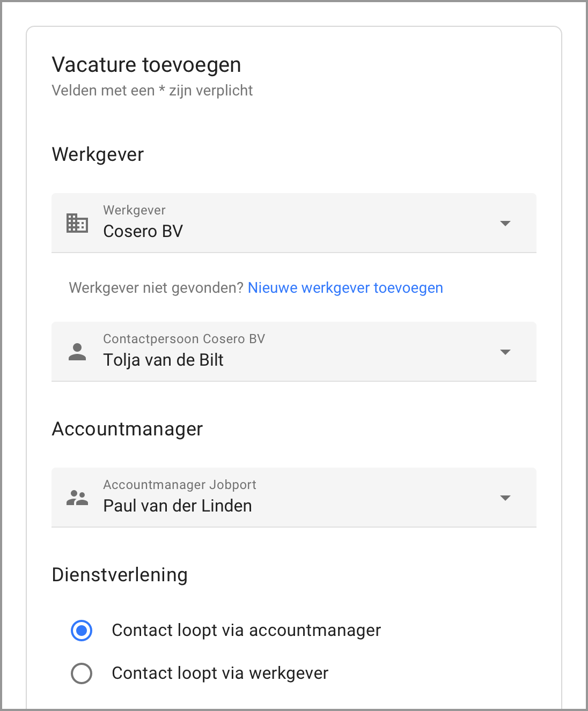This screenshot has width=588, height=711.
Task: Click the person icon beside Tolja van de Bilt
Action: 77,352
